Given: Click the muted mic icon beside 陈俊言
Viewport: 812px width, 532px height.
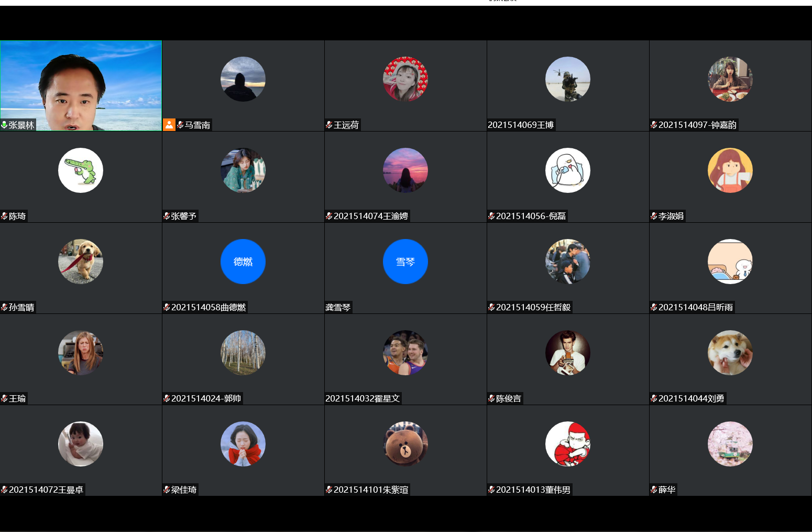Looking at the screenshot, I should [x=491, y=398].
